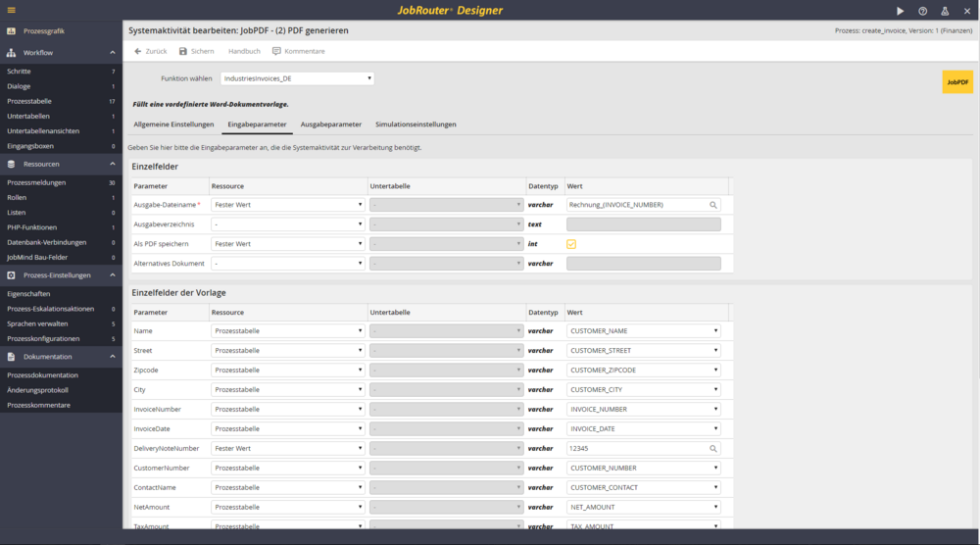The width and height of the screenshot is (980, 545).
Task: Click the Sichern button
Action: click(197, 51)
